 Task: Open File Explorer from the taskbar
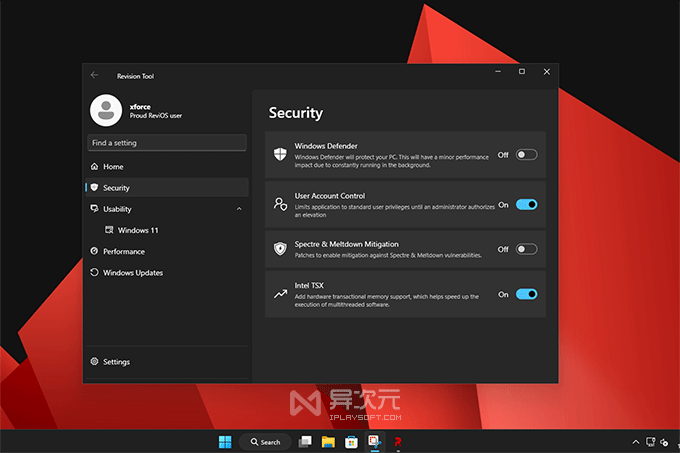[x=328, y=441]
